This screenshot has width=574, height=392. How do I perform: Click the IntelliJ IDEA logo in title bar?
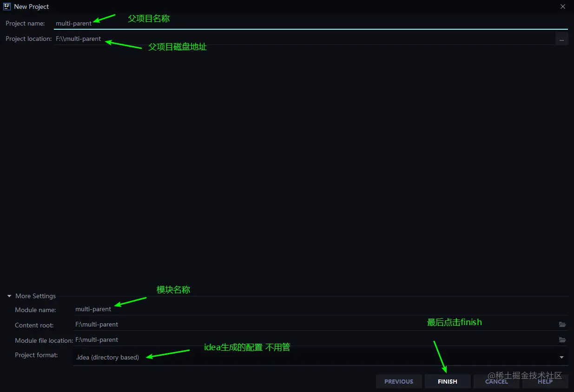coord(7,7)
